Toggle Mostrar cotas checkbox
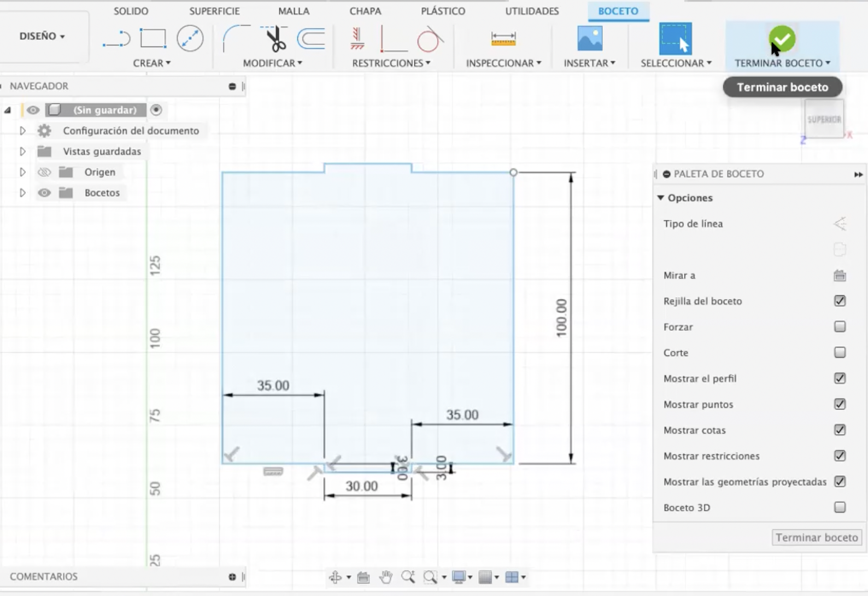 [x=840, y=430]
